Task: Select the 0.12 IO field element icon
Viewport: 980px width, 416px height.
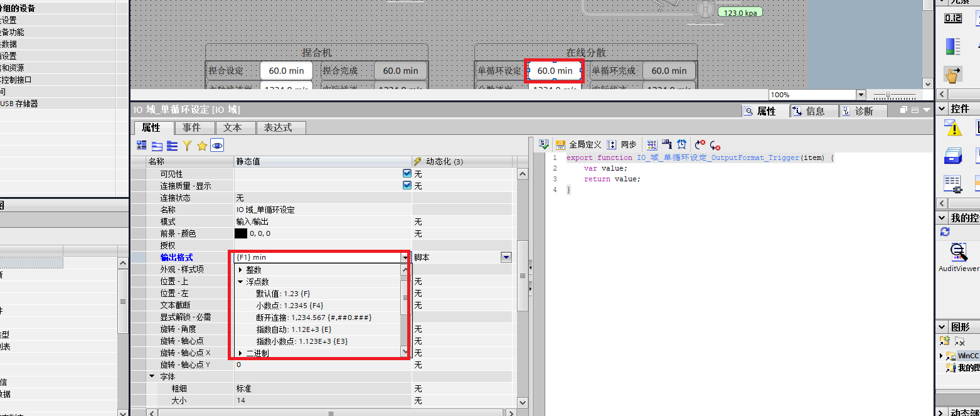Action: [x=952, y=18]
